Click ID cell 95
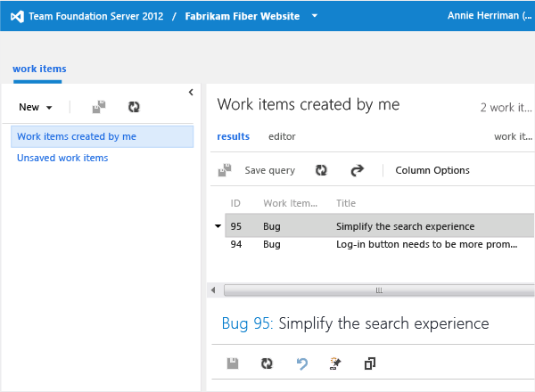Image resolution: width=535 pixels, height=392 pixels. [236, 226]
